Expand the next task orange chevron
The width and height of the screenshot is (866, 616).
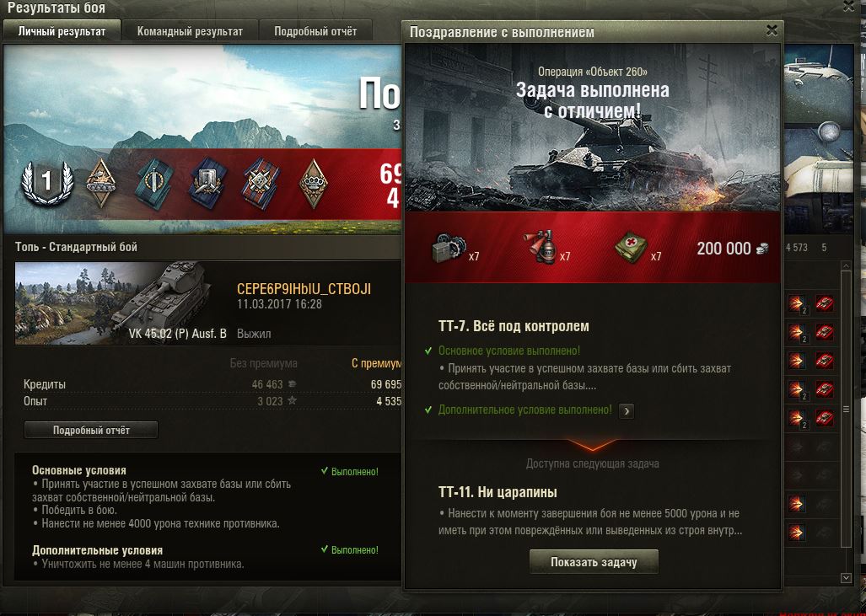point(592,445)
